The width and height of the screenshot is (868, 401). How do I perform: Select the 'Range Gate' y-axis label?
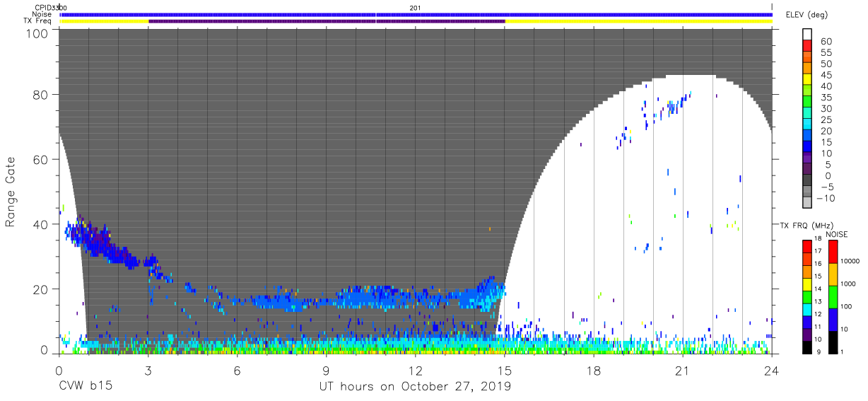click(11, 192)
